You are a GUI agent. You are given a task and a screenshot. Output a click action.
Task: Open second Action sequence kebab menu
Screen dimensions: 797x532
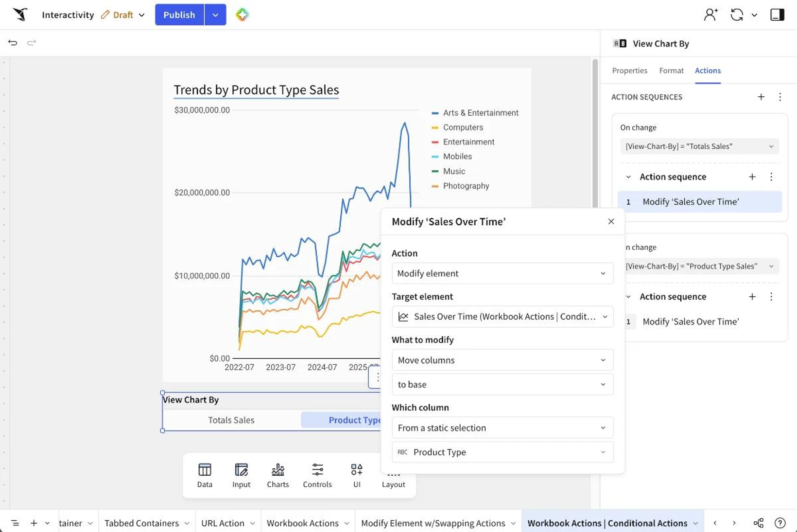tap(771, 297)
